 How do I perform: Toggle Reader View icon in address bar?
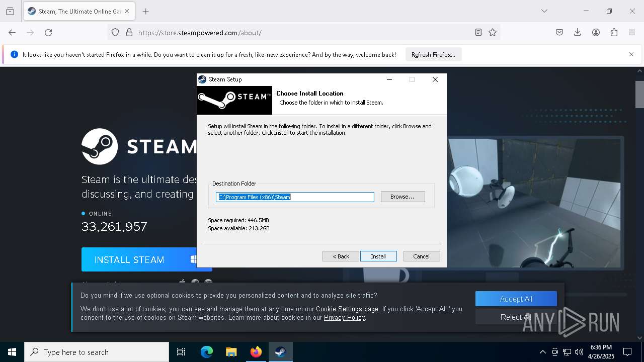point(478,32)
